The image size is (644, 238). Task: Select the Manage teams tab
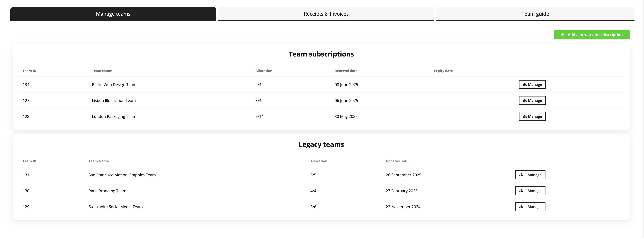(113, 14)
